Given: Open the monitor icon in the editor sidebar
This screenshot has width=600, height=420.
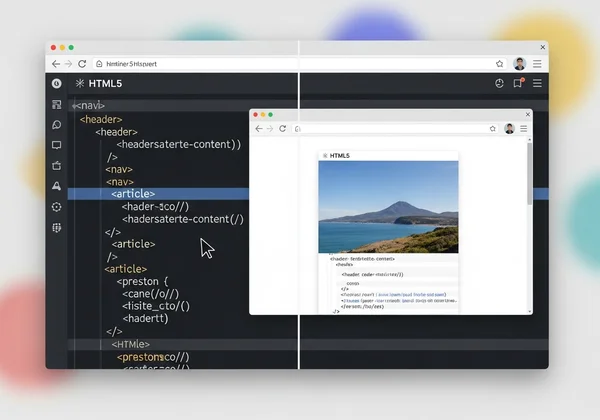Looking at the screenshot, I should click(57, 145).
